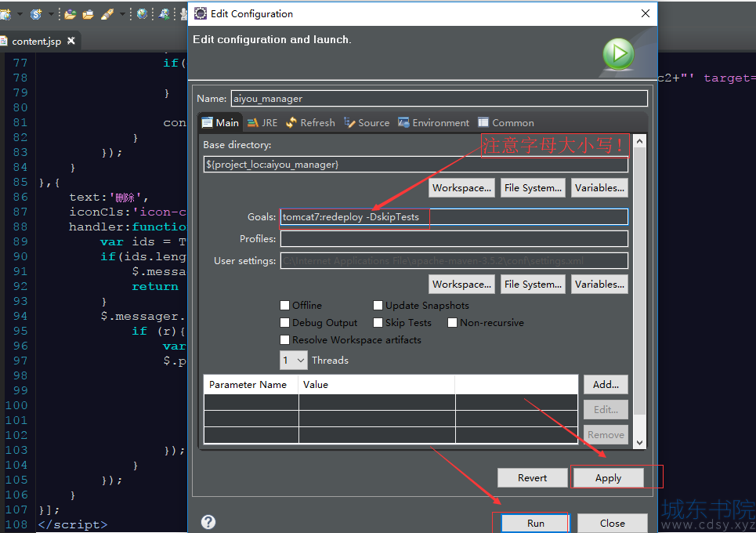Screen dimensions: 756x533
Task: Click the Add... parameter button
Action: coord(606,384)
